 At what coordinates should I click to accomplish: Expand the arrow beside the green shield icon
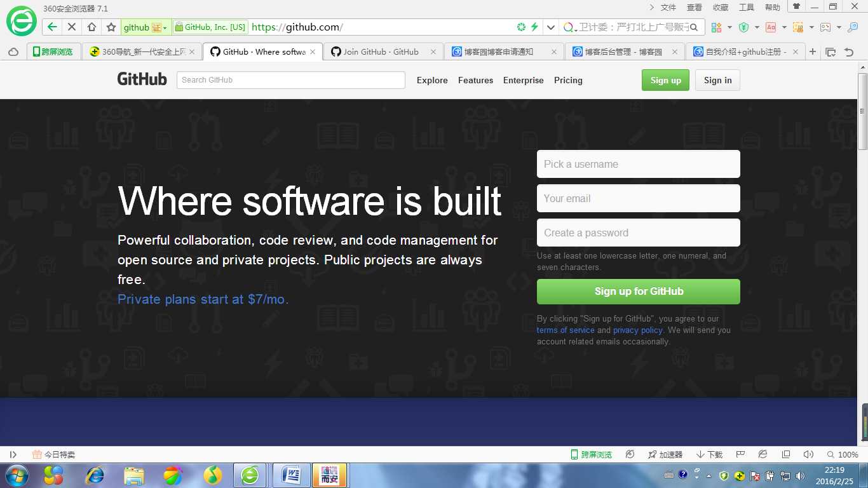click(757, 27)
